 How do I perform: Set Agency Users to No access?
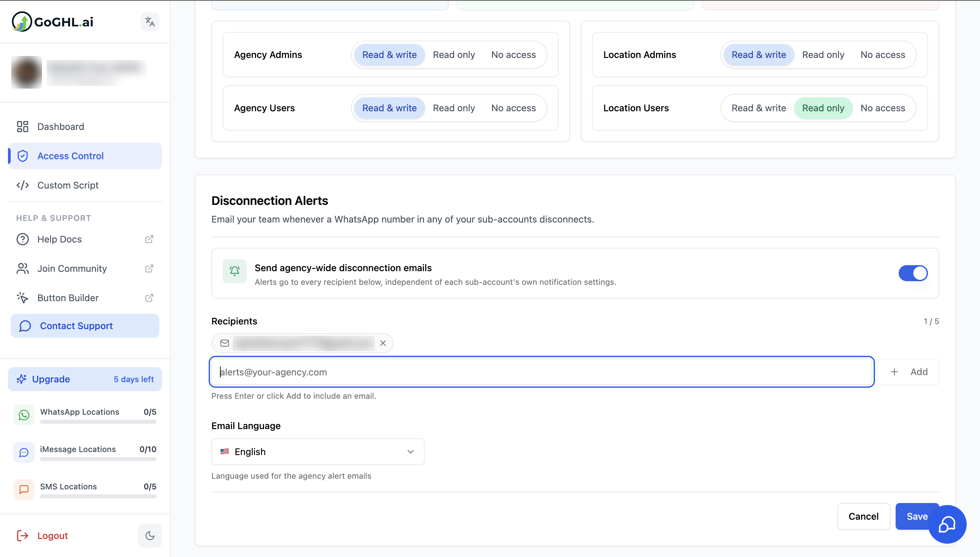(514, 108)
